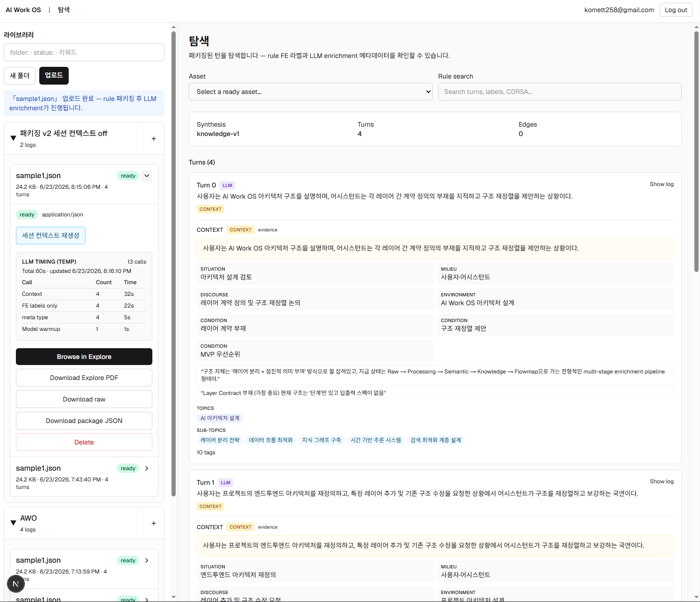
Task: Click the 레이어 계약 부재 condition cell
Action: (315, 325)
